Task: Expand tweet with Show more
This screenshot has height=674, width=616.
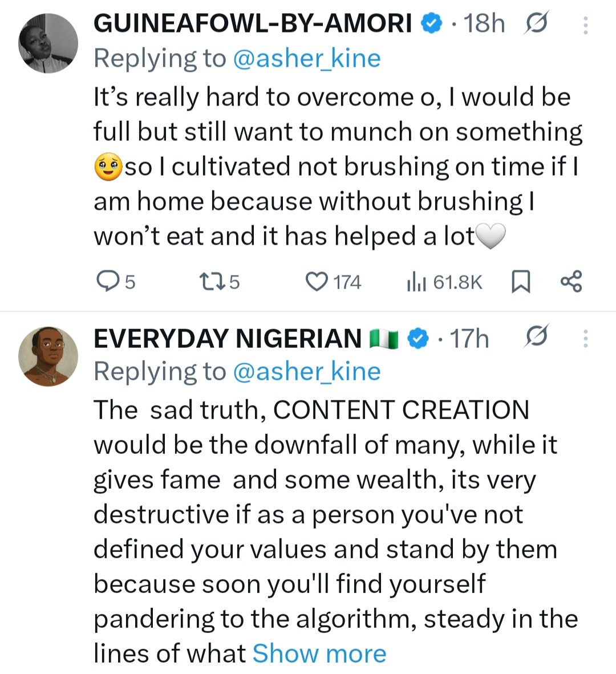Action: tap(319, 653)
